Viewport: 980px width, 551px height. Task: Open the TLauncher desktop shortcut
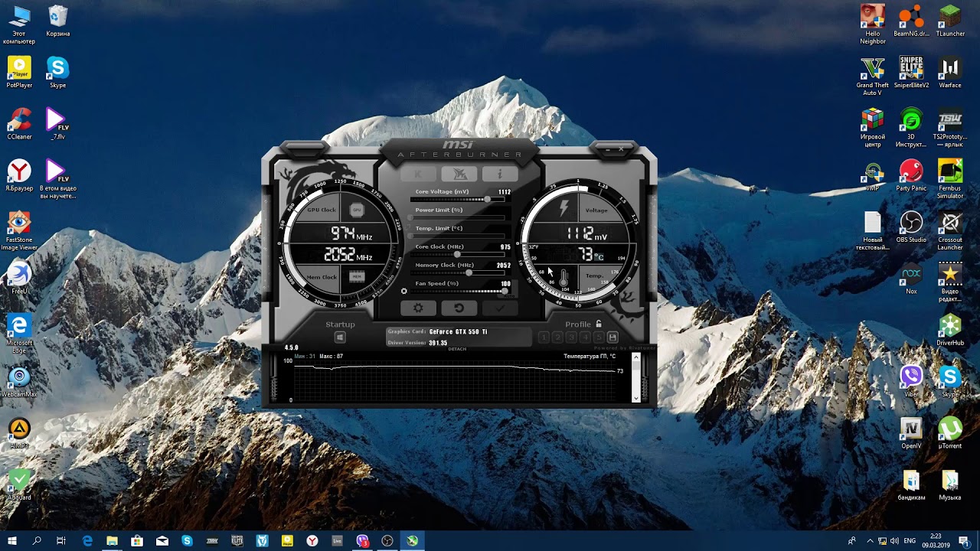[x=950, y=21]
